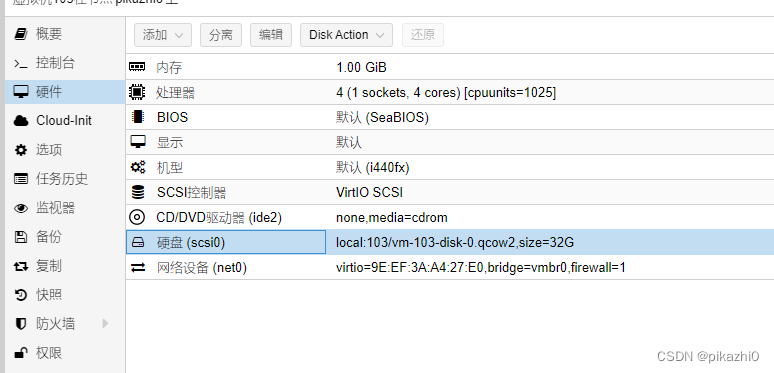Image resolution: width=774 pixels, height=373 pixels.
Task: Expand the 防火墙 submenu arrow
Action: 105,324
